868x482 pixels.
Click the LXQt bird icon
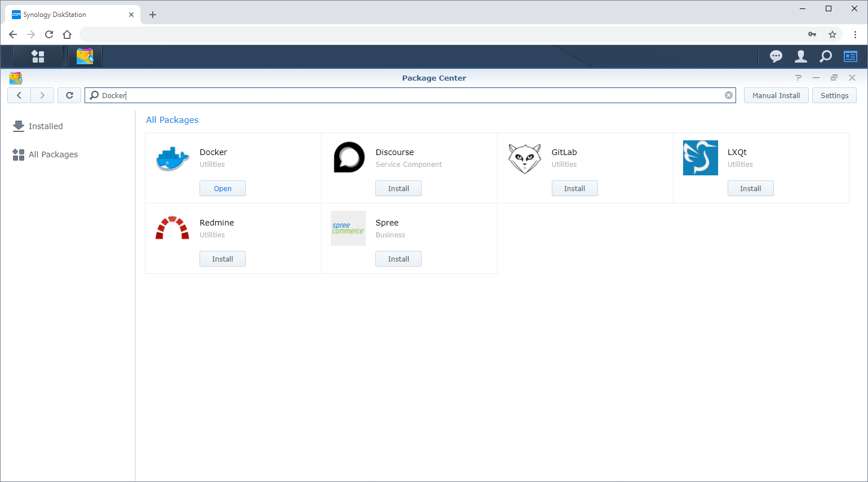[x=701, y=158]
